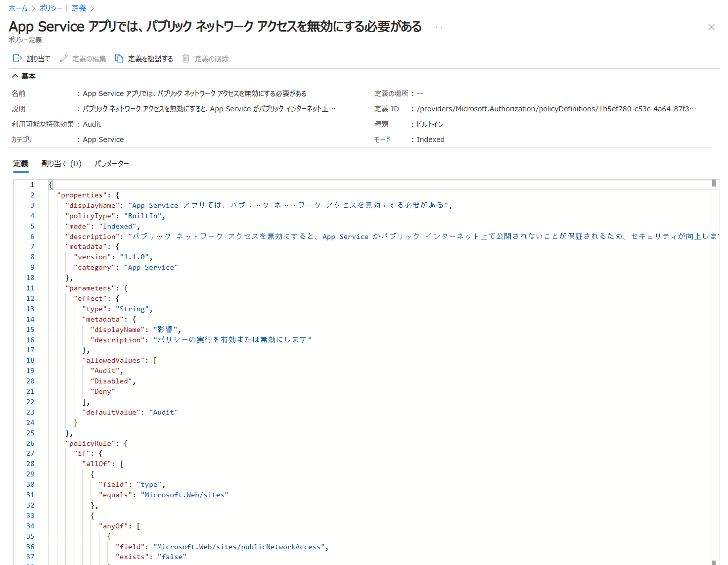The height and width of the screenshot is (565, 728).
Task: Click 定義を複製する button label
Action: 150,59
